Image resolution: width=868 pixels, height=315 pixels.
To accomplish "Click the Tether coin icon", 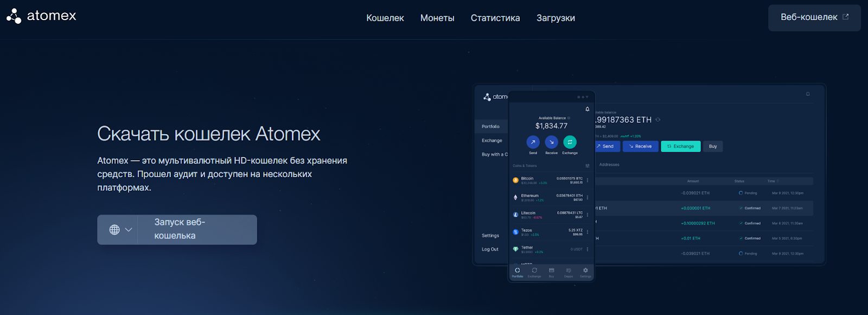I will click(515, 249).
